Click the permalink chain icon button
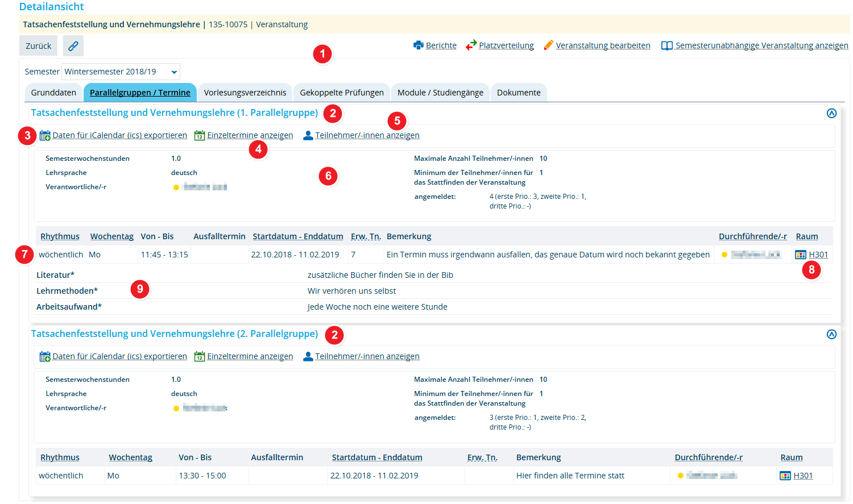 tap(73, 46)
